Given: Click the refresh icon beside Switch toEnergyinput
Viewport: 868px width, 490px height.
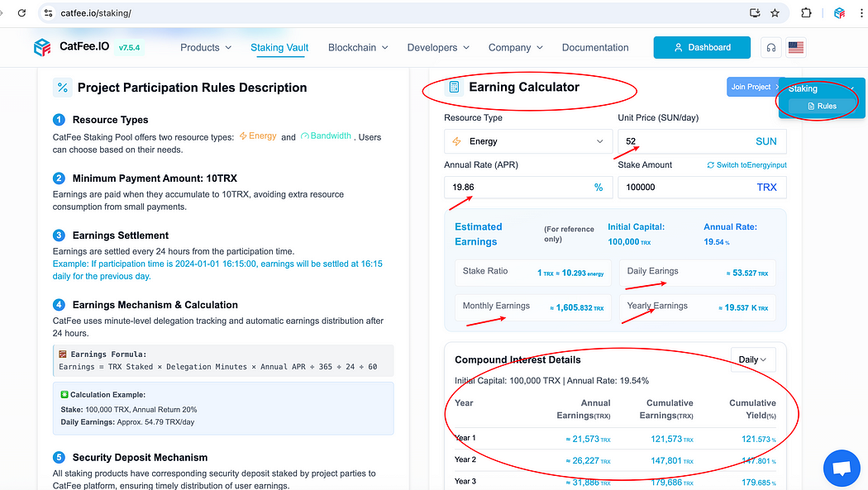Looking at the screenshot, I should (710, 164).
